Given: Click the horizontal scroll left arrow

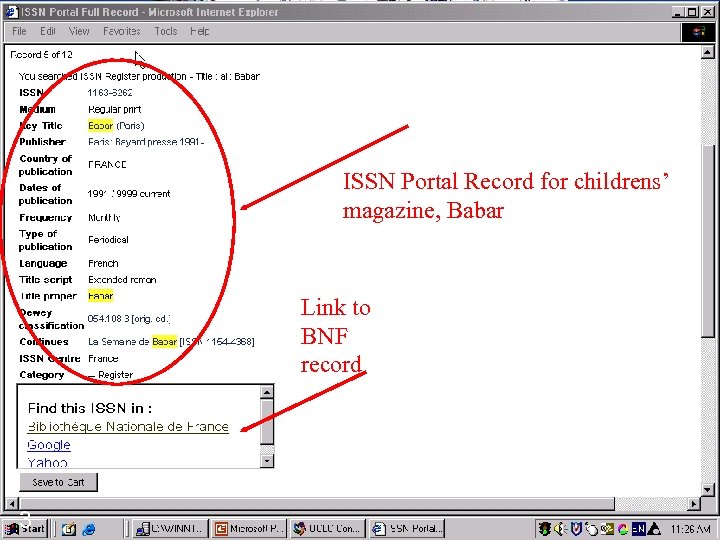Looking at the screenshot, I should pyautogui.click(x=12, y=504).
